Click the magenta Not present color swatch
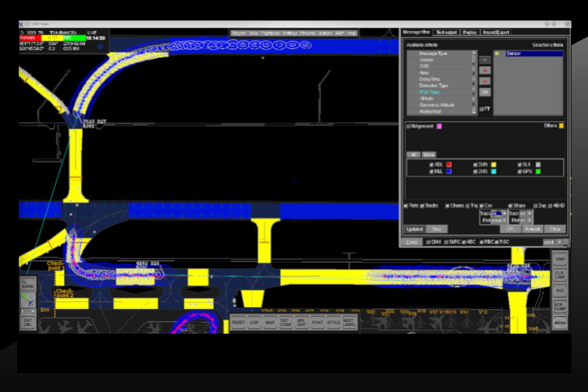Screen dimensions: 588x392 pos(439,126)
